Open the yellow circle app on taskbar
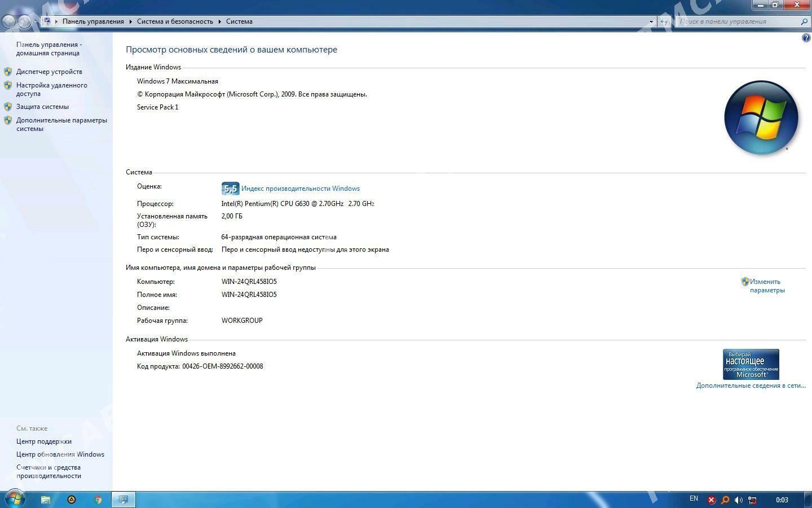 tap(72, 500)
